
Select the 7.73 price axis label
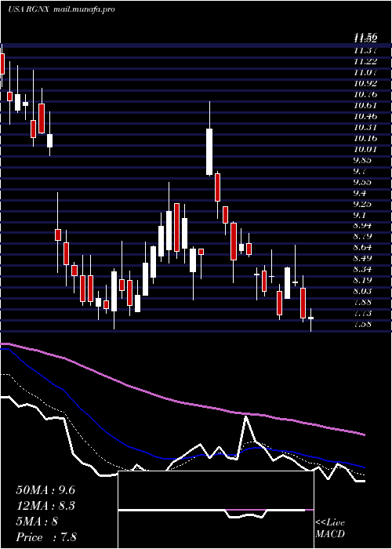(x=363, y=313)
